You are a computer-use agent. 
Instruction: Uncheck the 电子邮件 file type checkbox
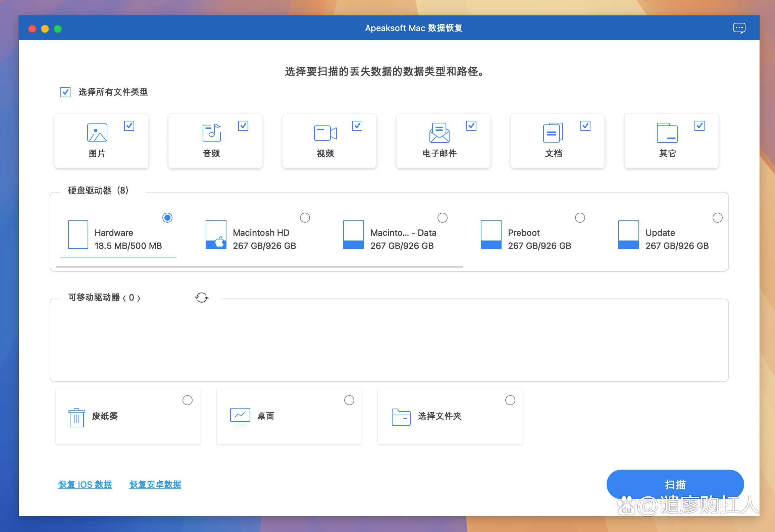click(471, 126)
